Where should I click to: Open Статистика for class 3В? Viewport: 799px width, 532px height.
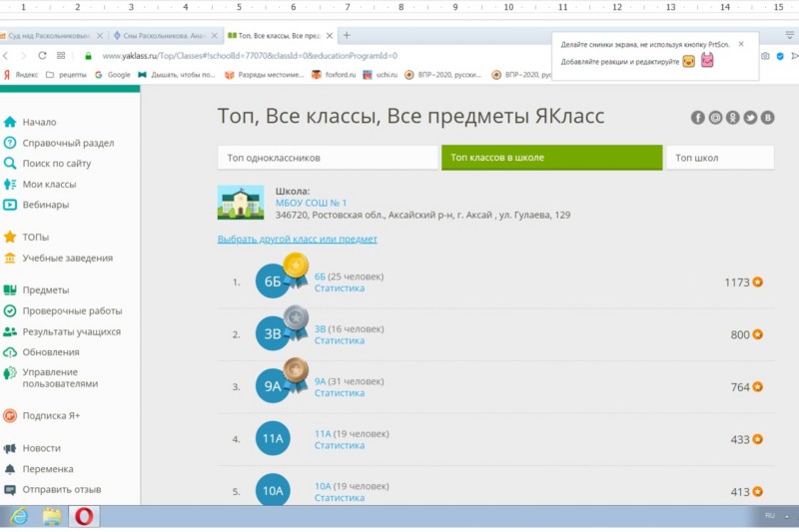[x=340, y=340]
